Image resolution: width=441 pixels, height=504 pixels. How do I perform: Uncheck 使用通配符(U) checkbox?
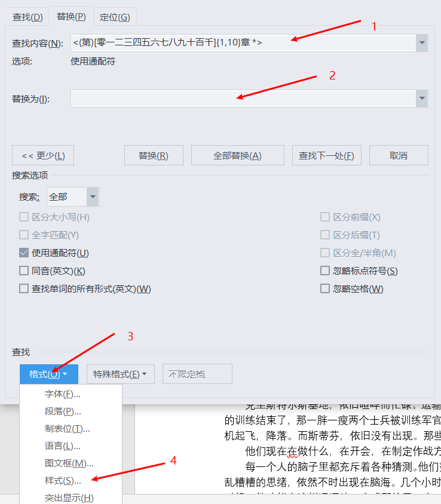pyautogui.click(x=24, y=253)
